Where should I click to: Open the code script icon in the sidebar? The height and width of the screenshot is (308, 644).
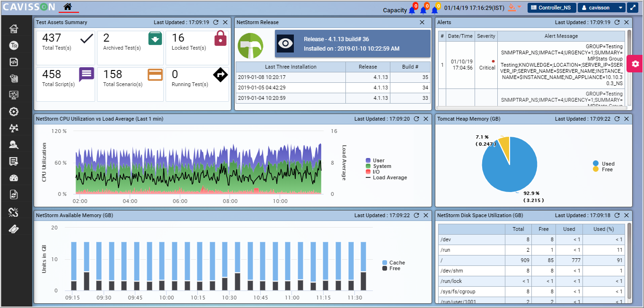14,62
